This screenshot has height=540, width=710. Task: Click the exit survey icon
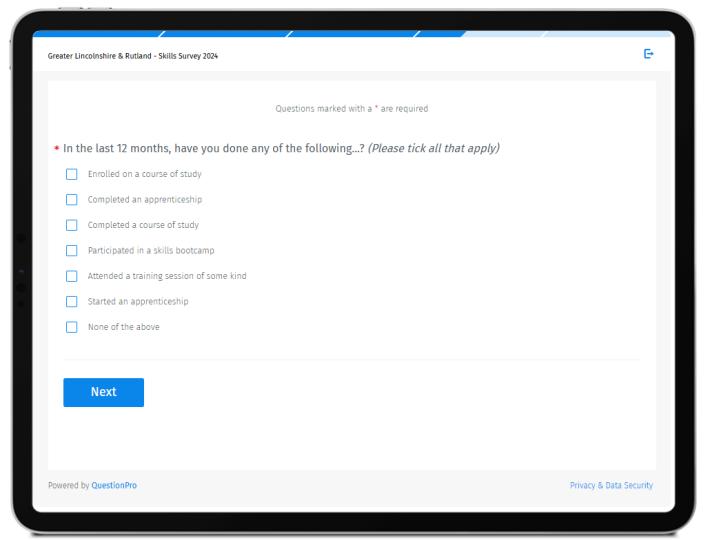648,54
